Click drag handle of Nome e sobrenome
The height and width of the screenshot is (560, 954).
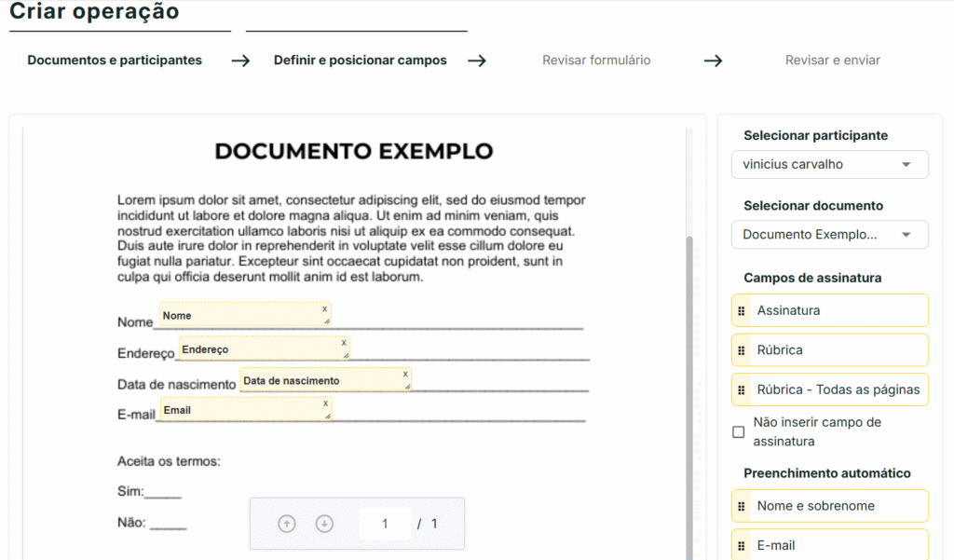tap(742, 506)
